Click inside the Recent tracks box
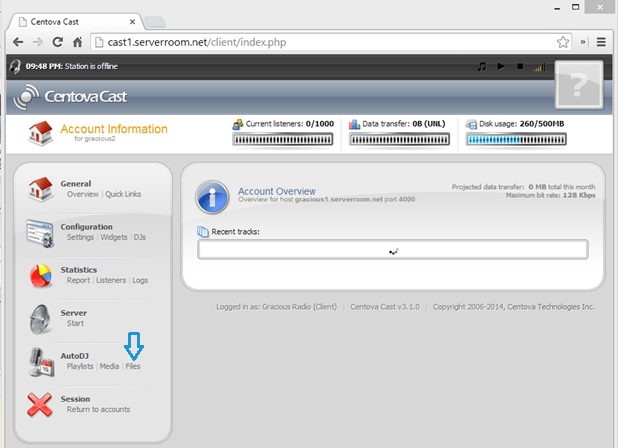This screenshot has width=619, height=448. pyautogui.click(x=393, y=249)
